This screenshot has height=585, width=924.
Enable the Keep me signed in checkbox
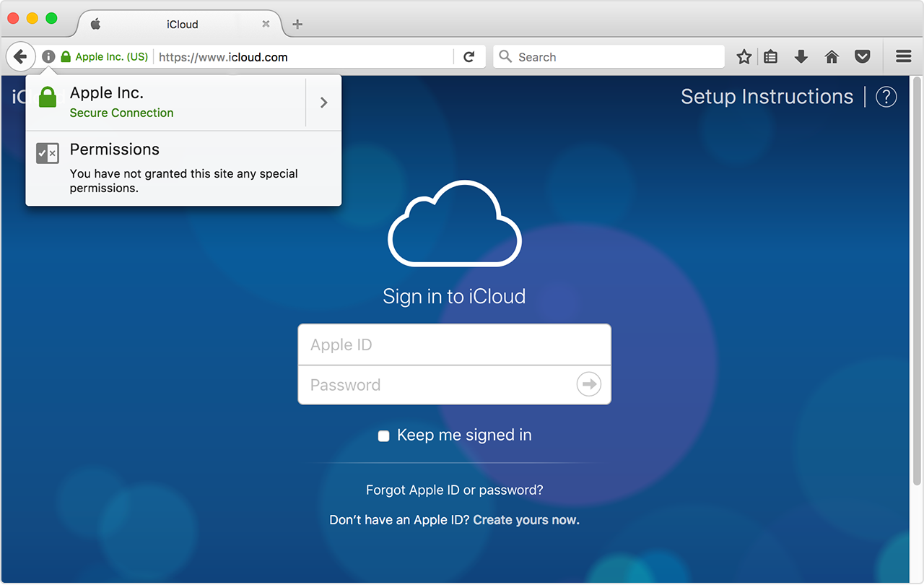[384, 435]
